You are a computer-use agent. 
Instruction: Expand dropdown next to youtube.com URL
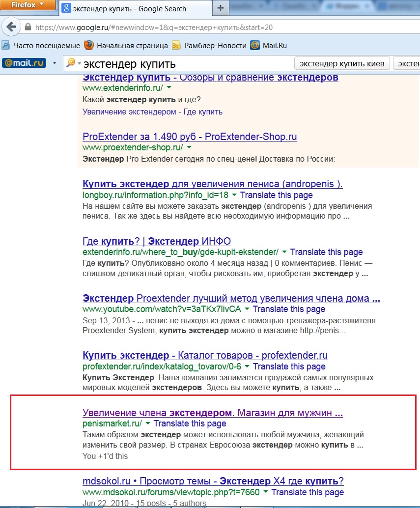point(247,309)
